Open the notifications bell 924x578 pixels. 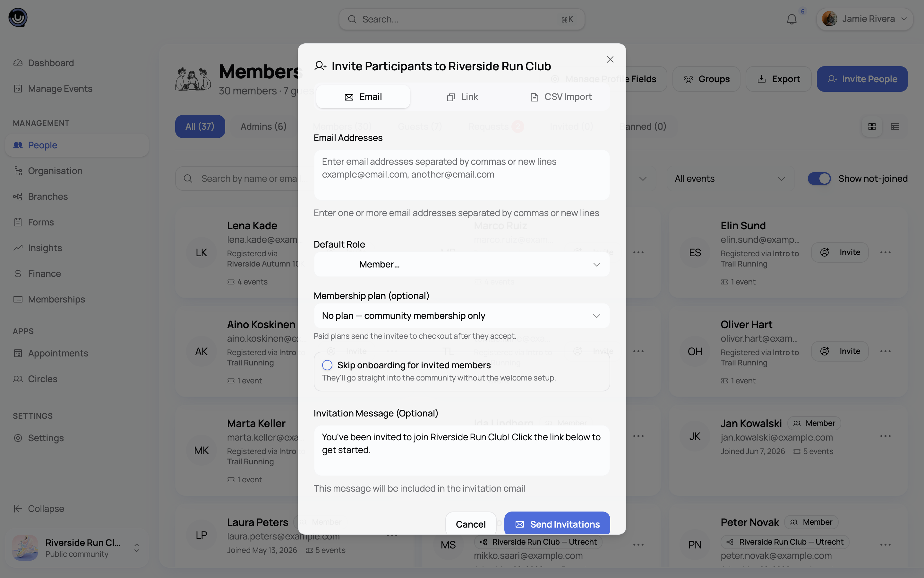pyautogui.click(x=791, y=19)
